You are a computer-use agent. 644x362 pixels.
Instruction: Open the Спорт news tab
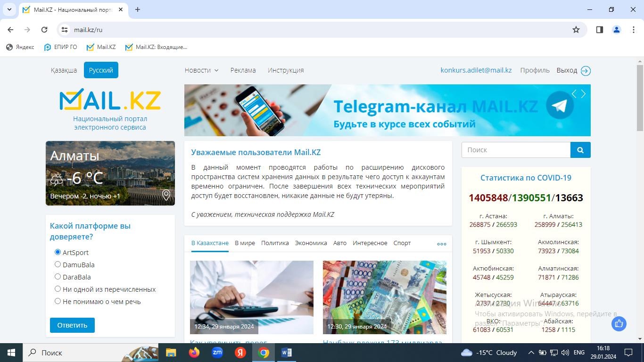[x=402, y=243]
